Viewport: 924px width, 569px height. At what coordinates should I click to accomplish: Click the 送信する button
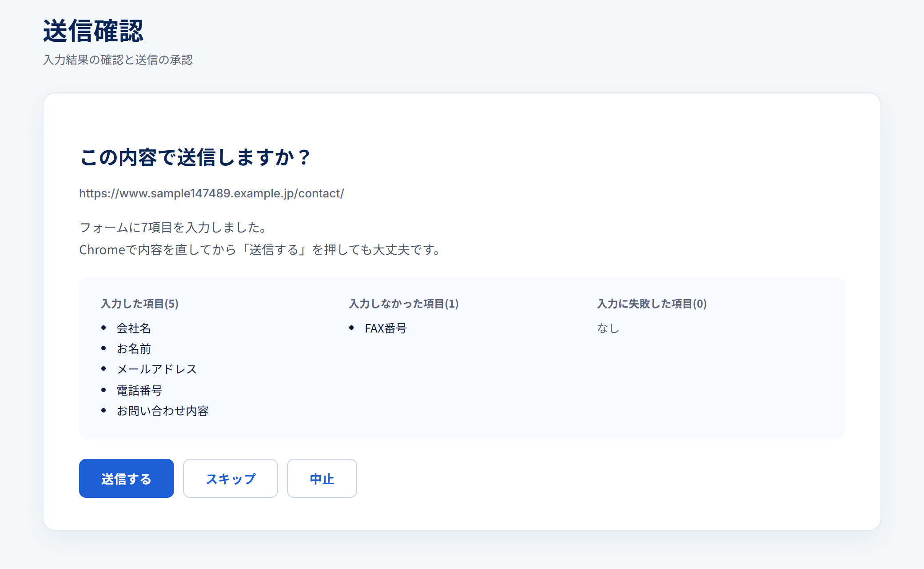point(127,478)
